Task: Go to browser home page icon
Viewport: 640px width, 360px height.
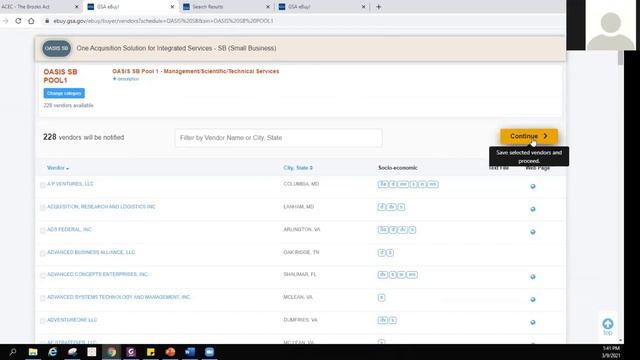Action: [31, 21]
